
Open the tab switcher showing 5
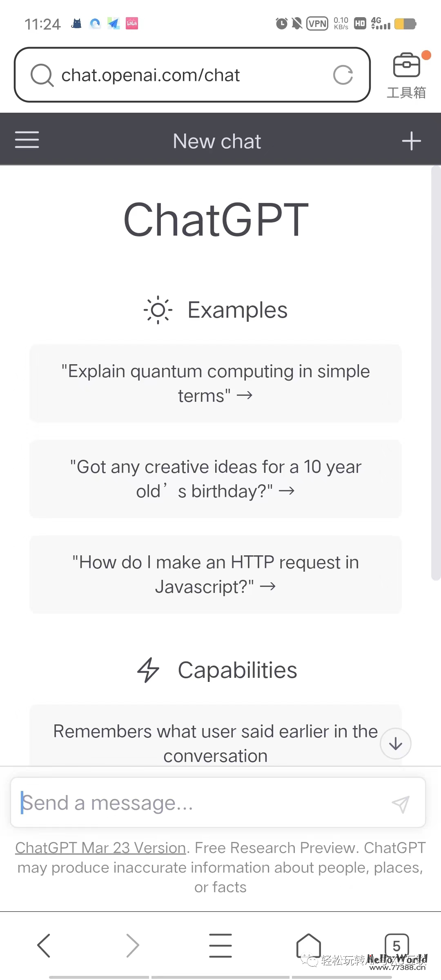(396, 945)
